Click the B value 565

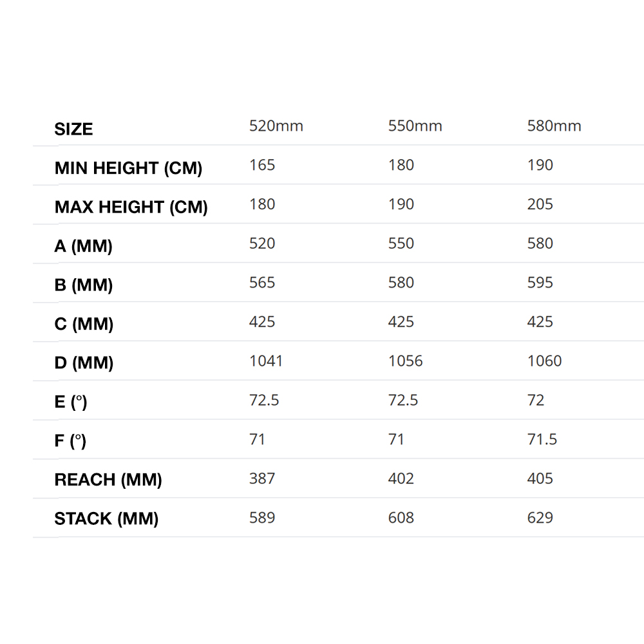pyautogui.click(x=262, y=283)
